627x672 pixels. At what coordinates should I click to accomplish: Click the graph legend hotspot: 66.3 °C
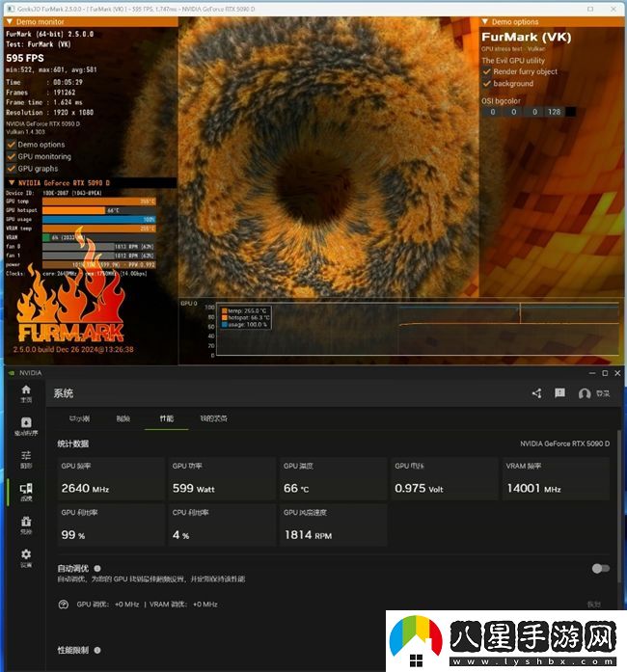click(246, 317)
